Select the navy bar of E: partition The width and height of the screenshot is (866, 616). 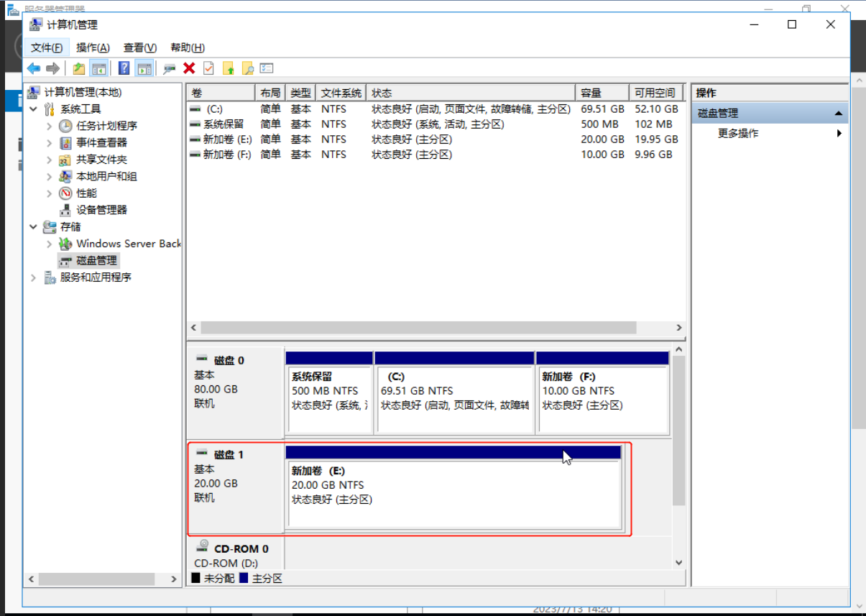coord(453,452)
